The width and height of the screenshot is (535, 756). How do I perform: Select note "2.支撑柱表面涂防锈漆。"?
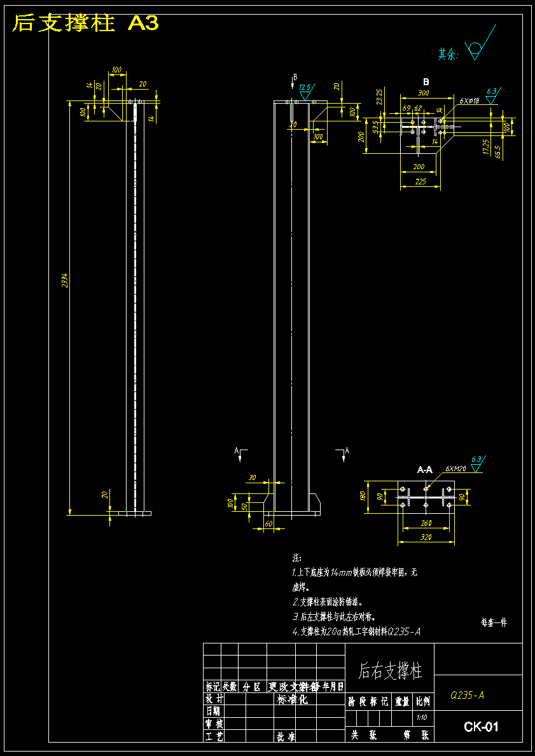328,603
